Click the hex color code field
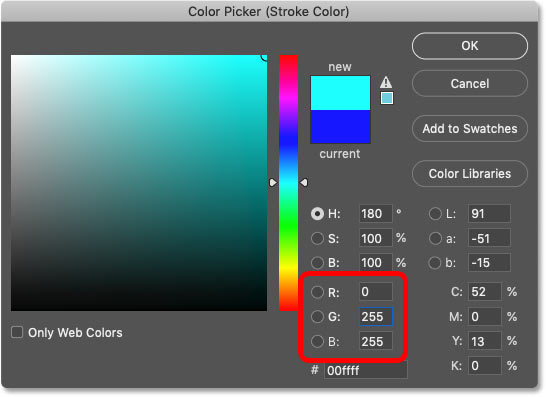Screen dimensions: 546x397 (365, 371)
